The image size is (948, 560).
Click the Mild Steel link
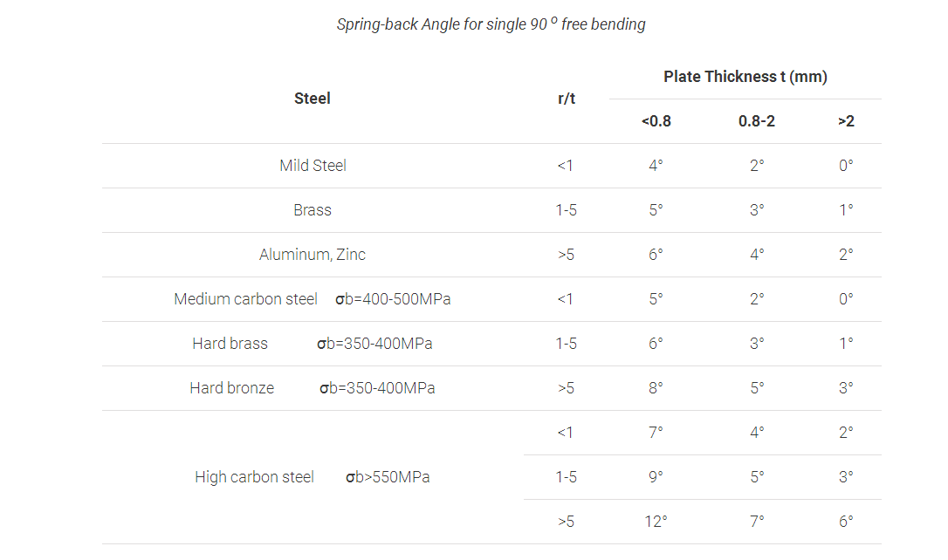pos(313,166)
